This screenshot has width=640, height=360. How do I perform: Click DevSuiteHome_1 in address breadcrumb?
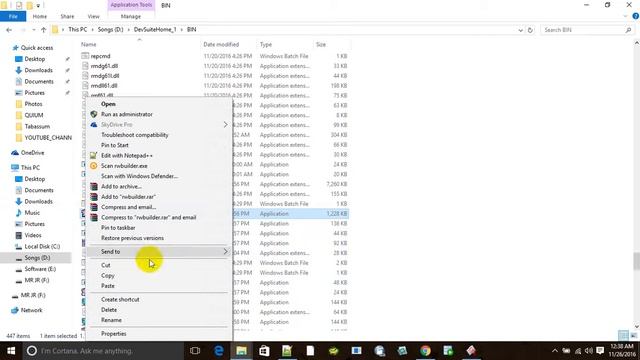coord(155,30)
